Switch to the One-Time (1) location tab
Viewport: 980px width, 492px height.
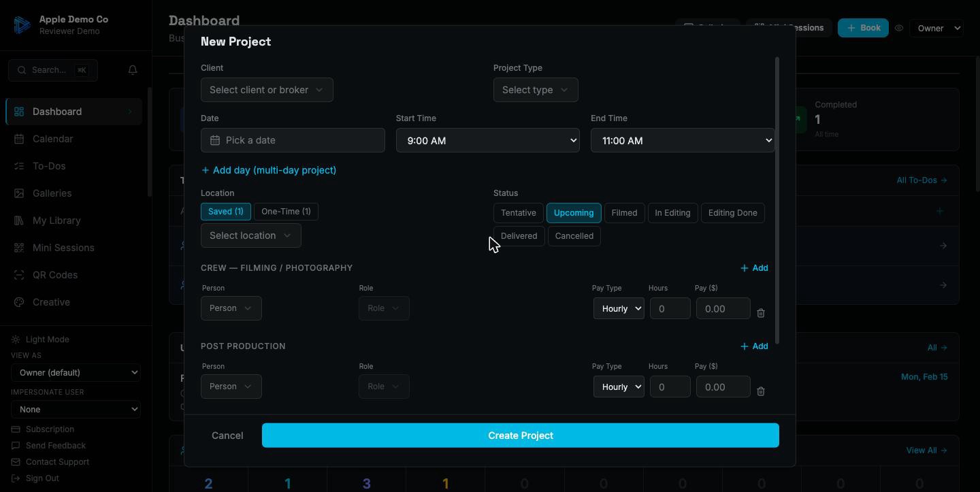pos(286,212)
